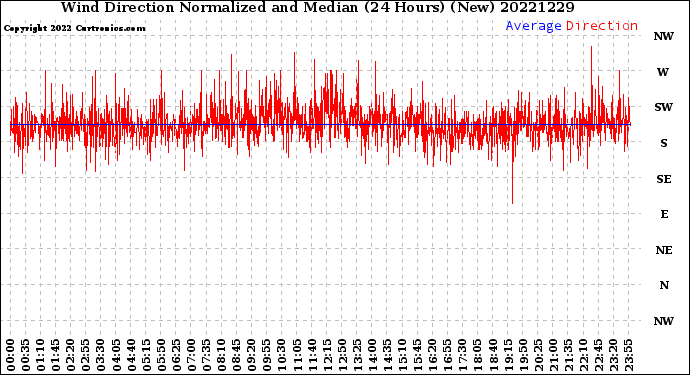The width and height of the screenshot is (690, 375).
Task: Click the 08:45 time axis label
Action: (236, 355)
